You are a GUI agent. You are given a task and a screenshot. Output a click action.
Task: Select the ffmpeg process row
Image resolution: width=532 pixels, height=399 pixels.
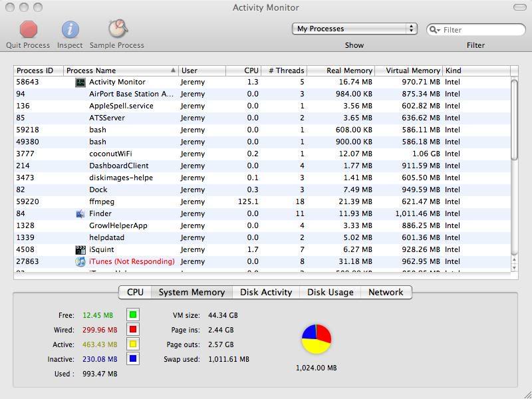click(262, 202)
